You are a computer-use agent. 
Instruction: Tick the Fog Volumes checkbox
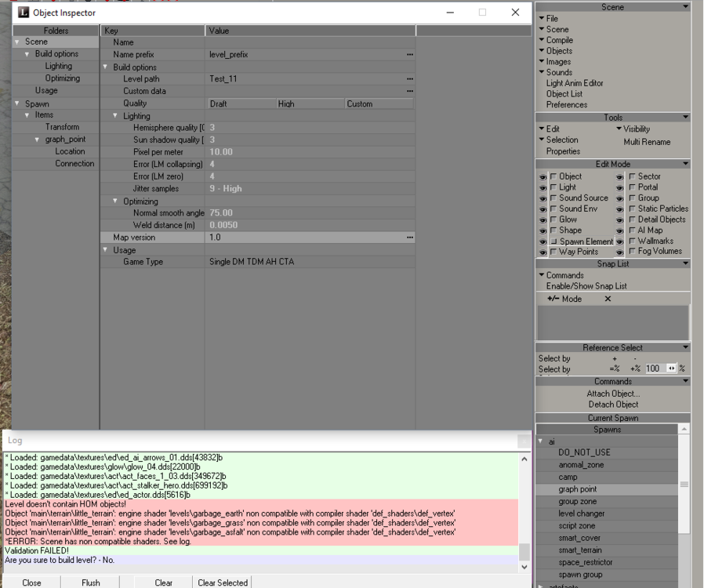632,252
